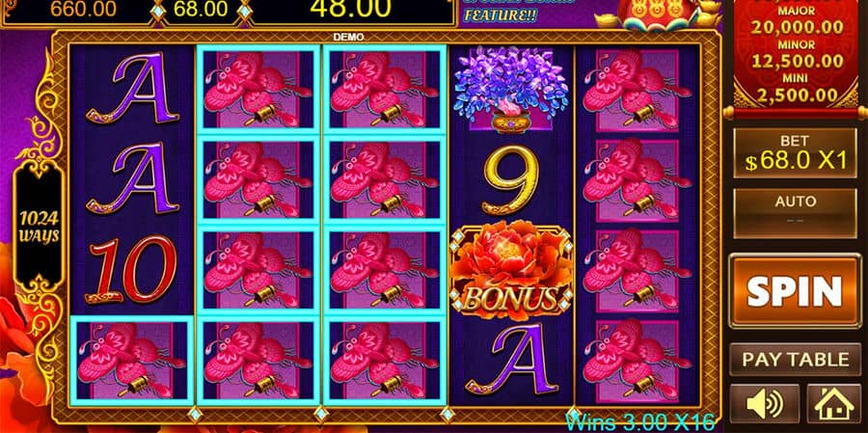The height and width of the screenshot is (433, 868).
Task: Change the BET $68.0 X1 amount
Action: [795, 153]
